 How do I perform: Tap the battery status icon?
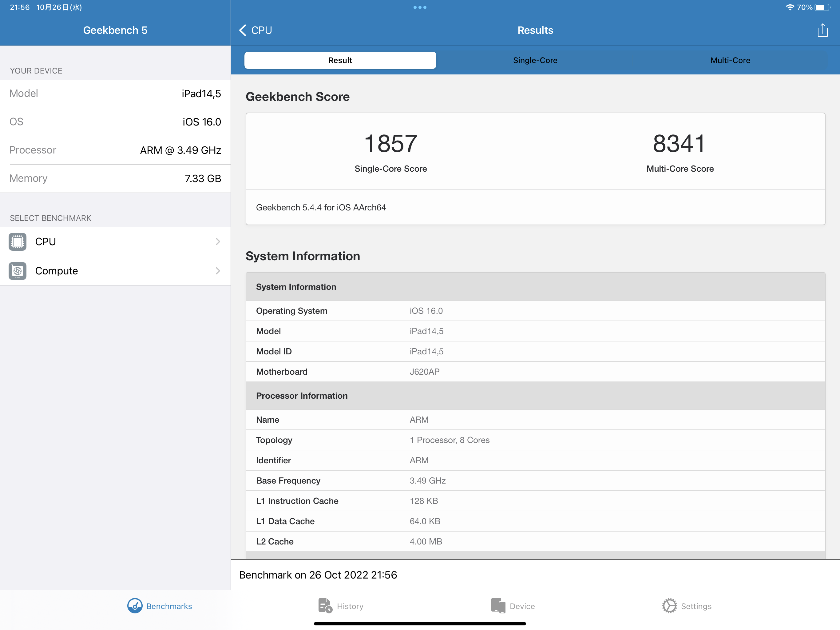pos(822,7)
